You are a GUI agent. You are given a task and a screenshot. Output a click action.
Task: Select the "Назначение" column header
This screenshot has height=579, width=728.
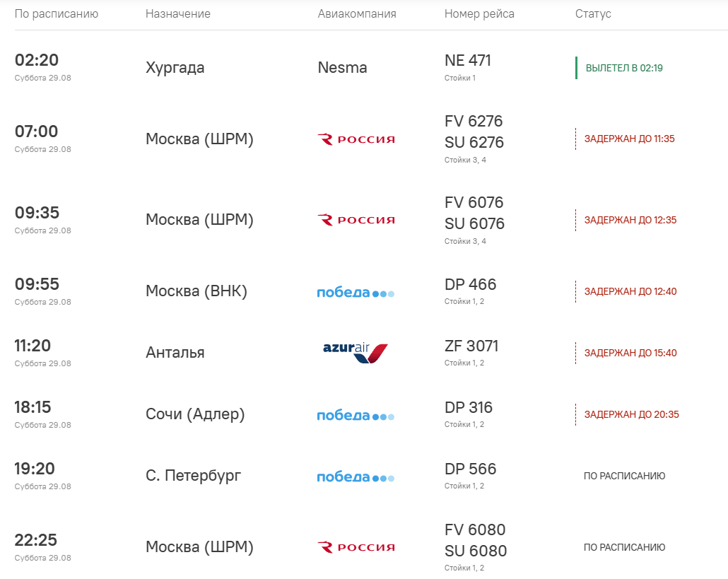pyautogui.click(x=178, y=14)
